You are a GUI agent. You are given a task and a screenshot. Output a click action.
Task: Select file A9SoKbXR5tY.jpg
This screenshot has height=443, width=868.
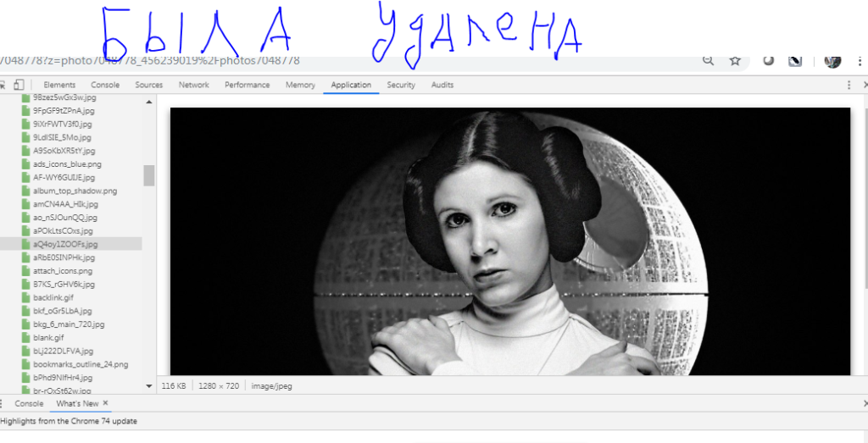click(64, 151)
